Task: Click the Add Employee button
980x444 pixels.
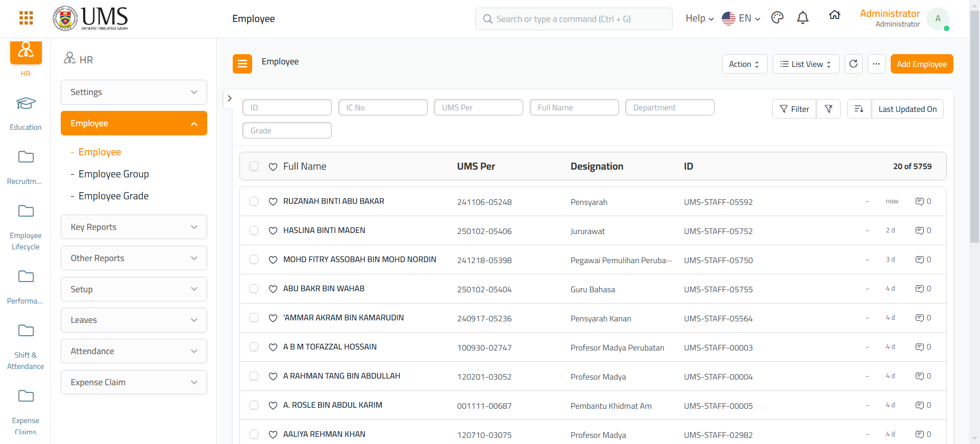Action: tap(922, 64)
